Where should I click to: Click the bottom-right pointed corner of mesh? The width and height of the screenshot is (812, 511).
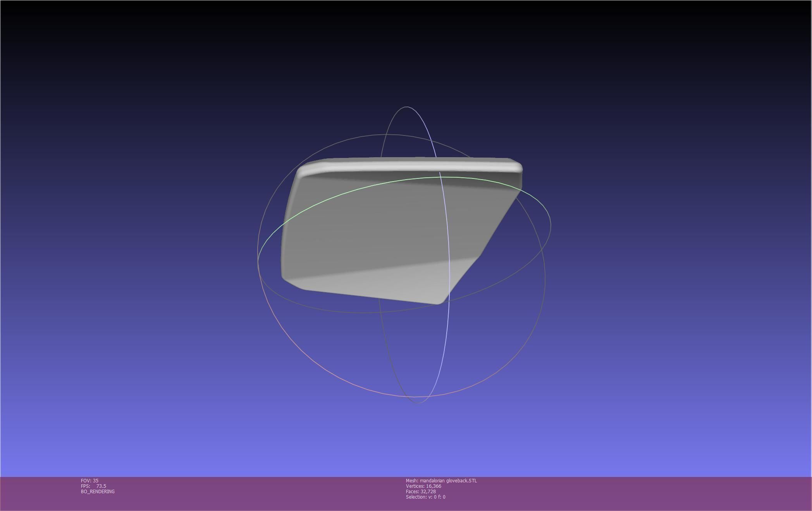point(439,301)
